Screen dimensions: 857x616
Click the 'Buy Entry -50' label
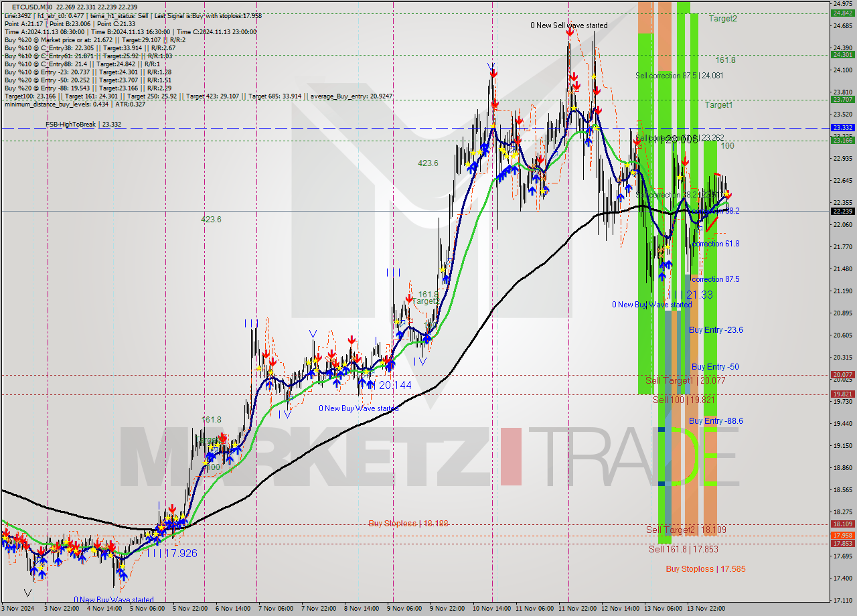click(x=715, y=367)
